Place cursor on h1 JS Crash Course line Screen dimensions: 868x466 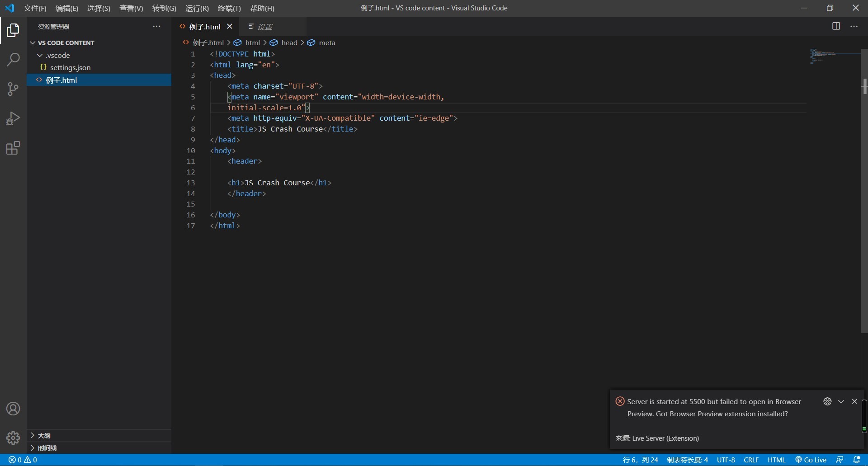tap(279, 183)
